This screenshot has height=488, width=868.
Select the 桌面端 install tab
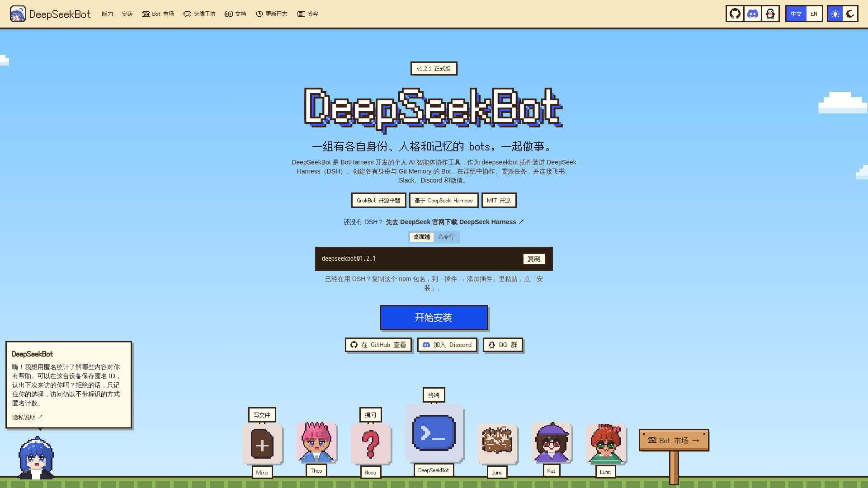[x=421, y=237]
